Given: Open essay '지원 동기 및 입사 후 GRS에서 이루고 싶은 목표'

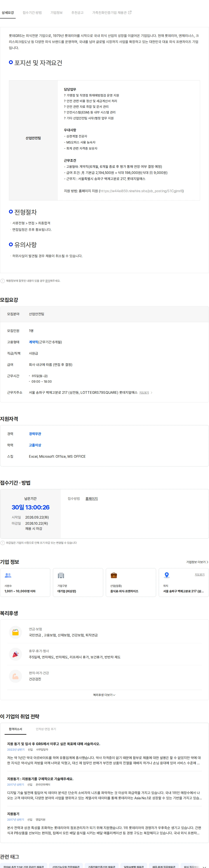Looking at the screenshot, I should coord(54,744).
